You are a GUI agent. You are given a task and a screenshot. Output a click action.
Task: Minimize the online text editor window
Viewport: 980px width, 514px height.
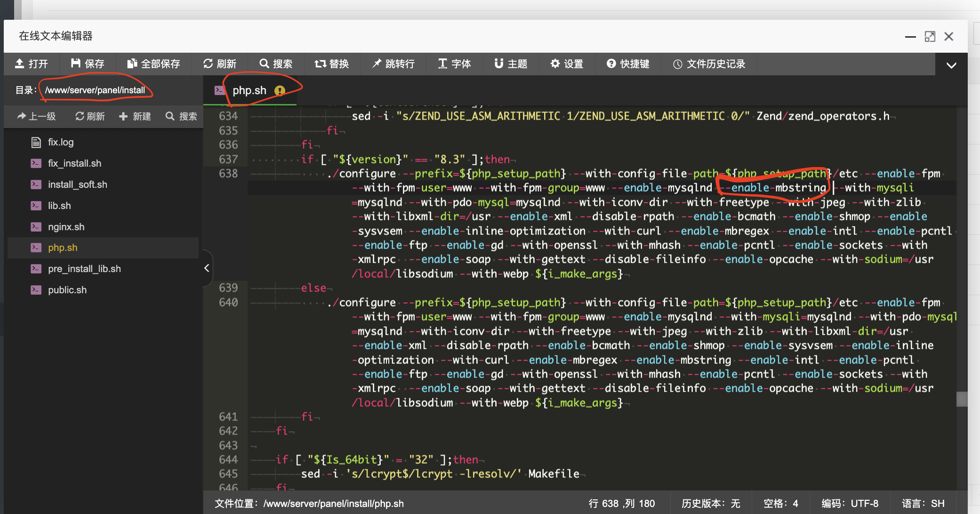point(910,37)
